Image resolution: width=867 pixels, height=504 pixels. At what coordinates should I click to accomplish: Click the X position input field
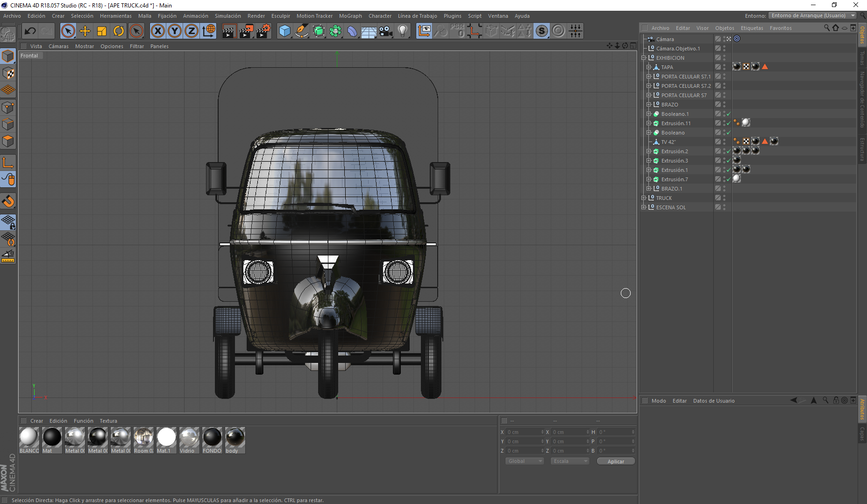pos(523,432)
